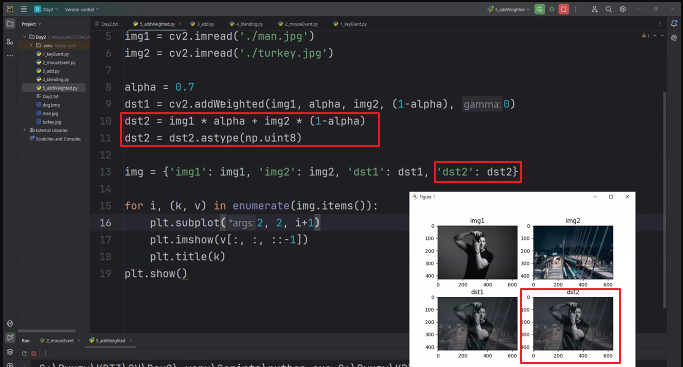Click alpha value 0.7 on line 8
The height and width of the screenshot is (367, 683).
(185, 87)
